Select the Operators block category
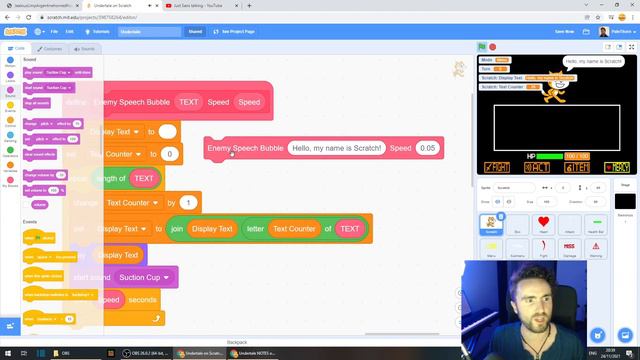The image size is (640, 360). click(x=10, y=152)
